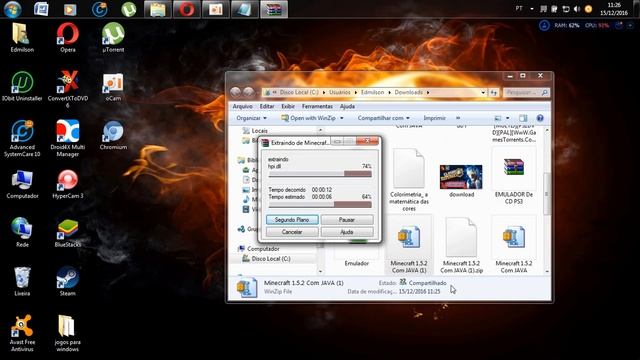Viewport: 640px width, 360px height.
Task: Open ConvertXToDVD 6 desktop icon
Action: (68, 89)
